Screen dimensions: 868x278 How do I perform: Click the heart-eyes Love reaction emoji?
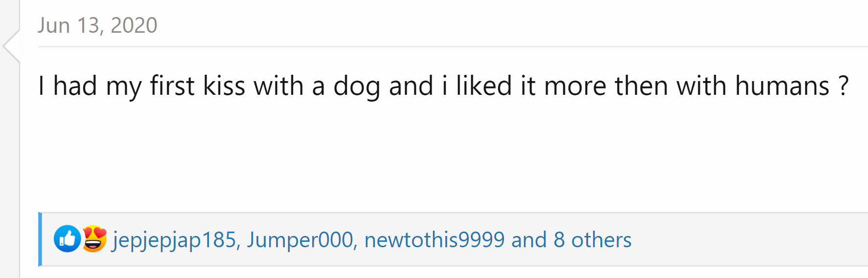[x=94, y=239]
